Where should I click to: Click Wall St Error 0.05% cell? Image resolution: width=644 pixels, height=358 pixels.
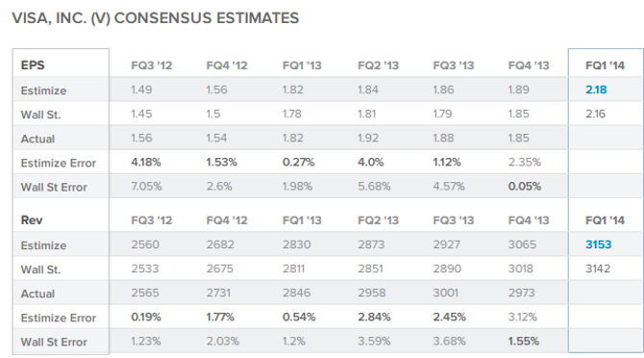click(x=525, y=187)
